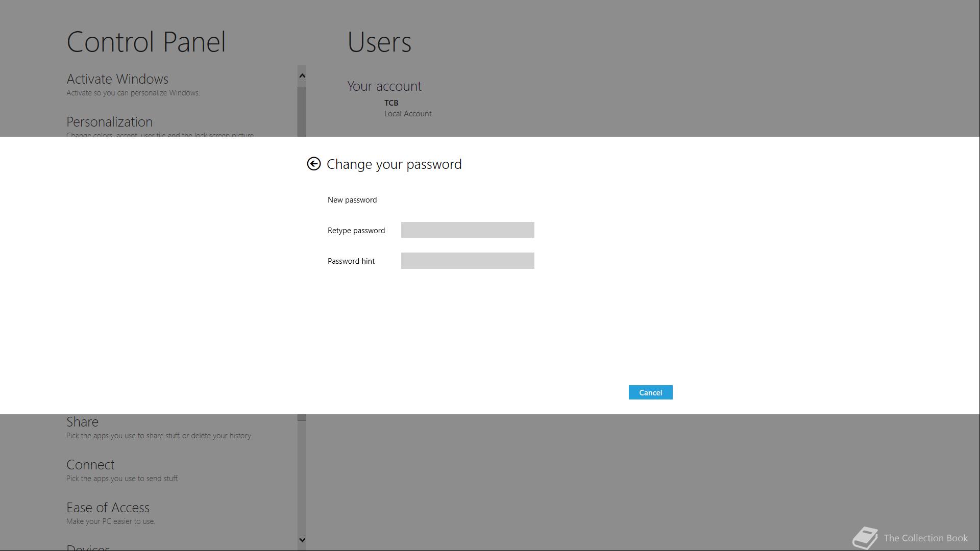Image resolution: width=980 pixels, height=551 pixels.
Task: Click the Collection Book watermark icon
Action: 865,538
